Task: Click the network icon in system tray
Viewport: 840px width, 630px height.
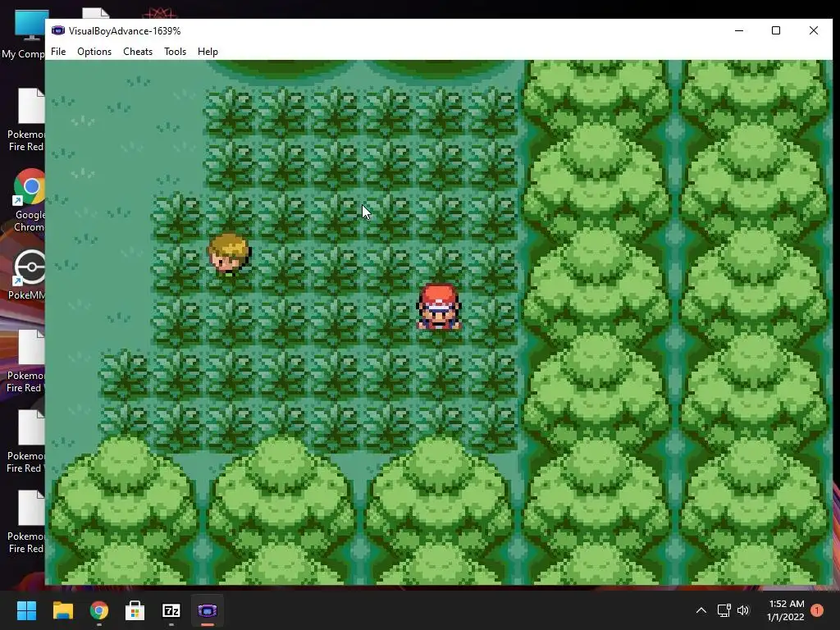Action: (724, 610)
